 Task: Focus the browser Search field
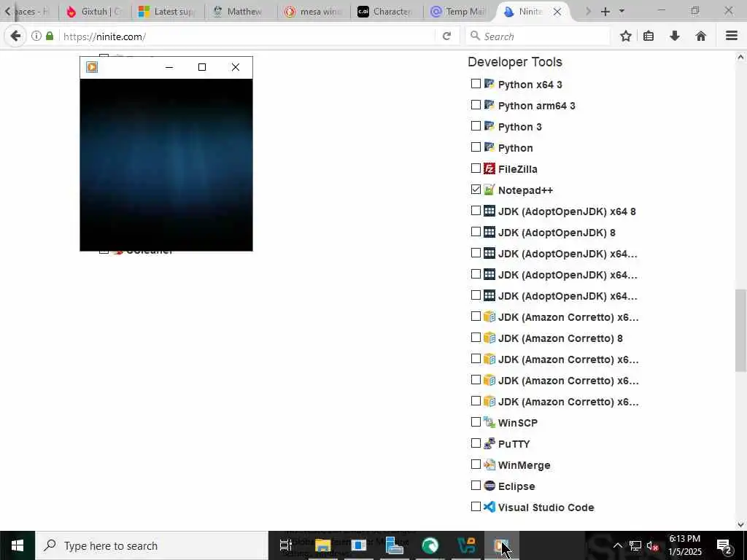(x=538, y=36)
